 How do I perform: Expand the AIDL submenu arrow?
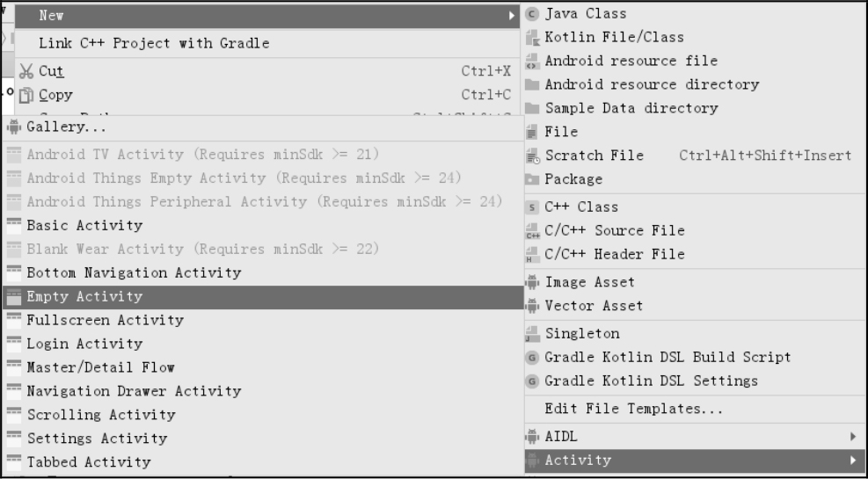[x=853, y=436]
